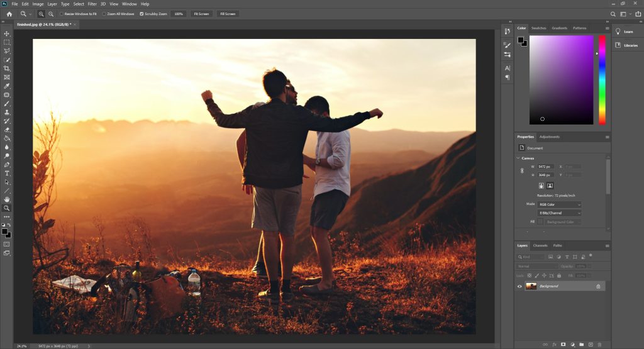Select the Frame tool
The width and height of the screenshot is (644, 349).
pyautogui.click(x=6, y=77)
